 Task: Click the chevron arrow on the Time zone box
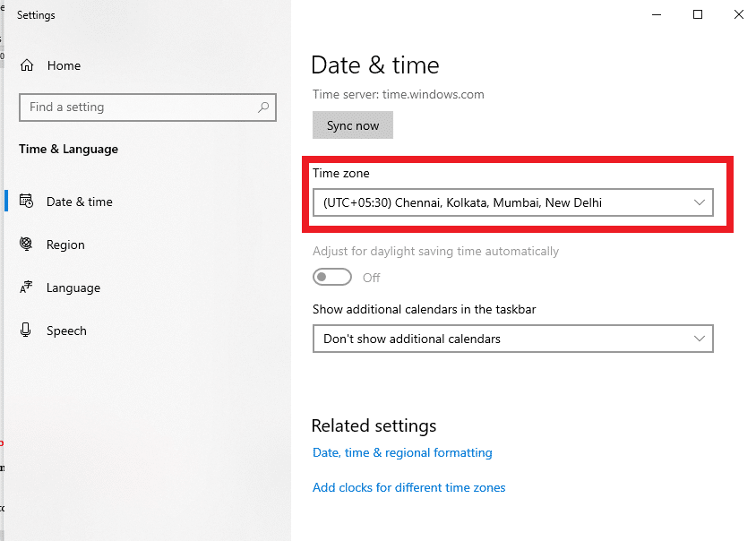point(700,202)
